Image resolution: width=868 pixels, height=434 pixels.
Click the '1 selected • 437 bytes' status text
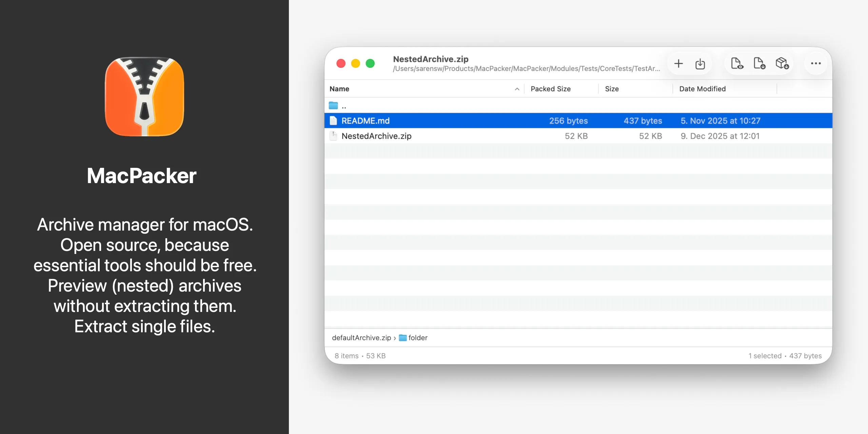(785, 356)
